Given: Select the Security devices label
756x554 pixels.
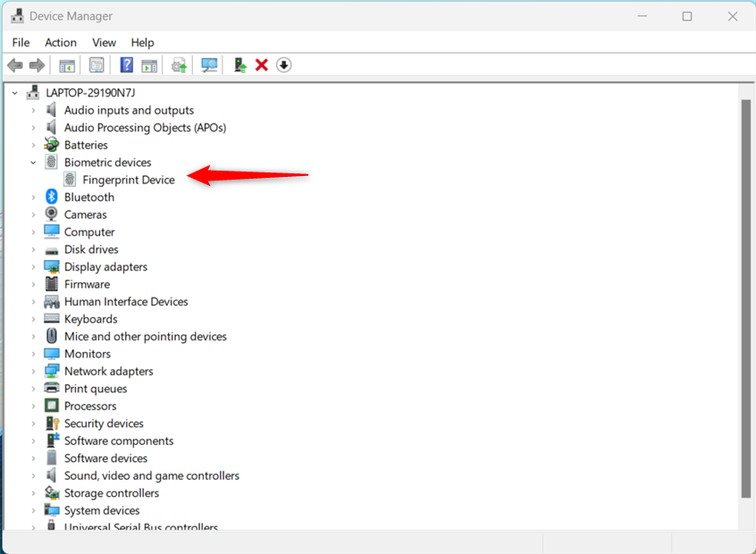Looking at the screenshot, I should (104, 424).
